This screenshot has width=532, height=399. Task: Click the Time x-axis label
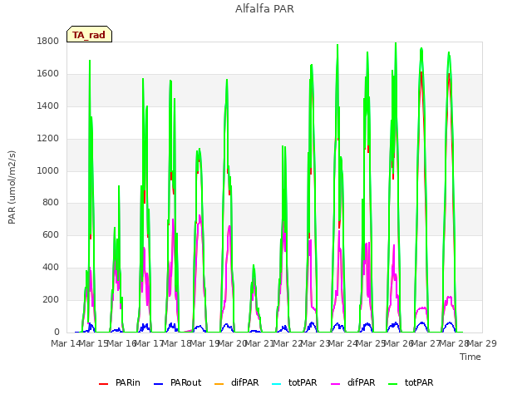click(470, 357)
